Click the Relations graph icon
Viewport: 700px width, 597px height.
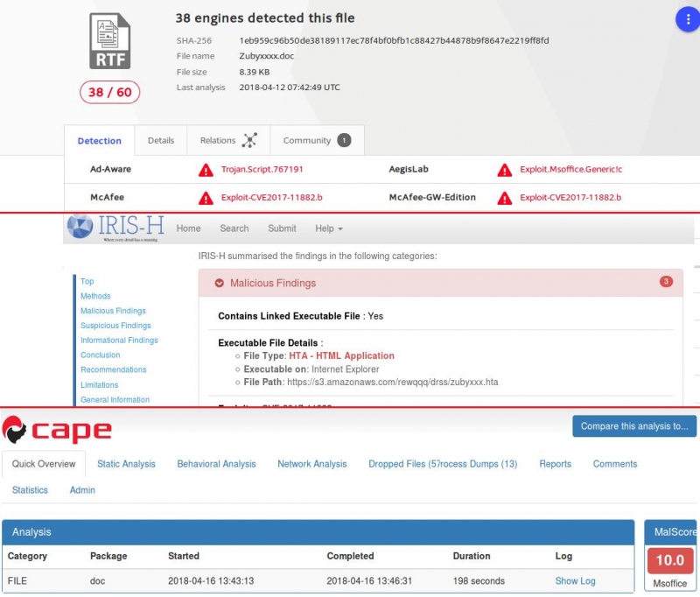[x=249, y=140]
